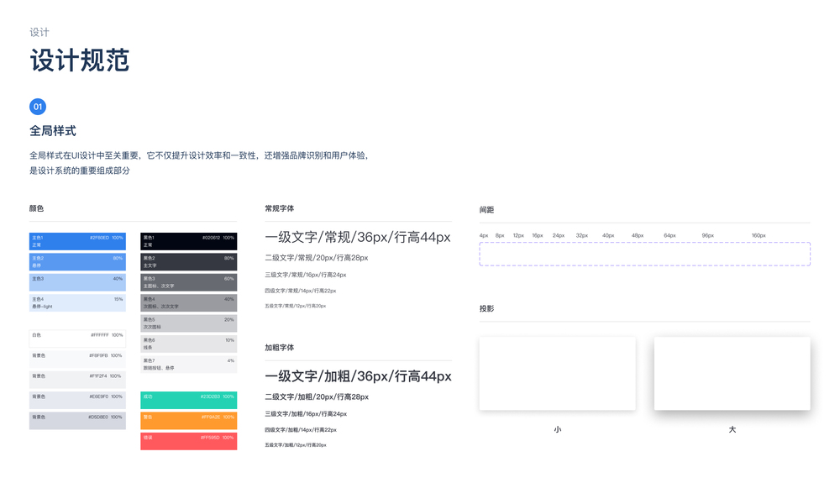840x504 pixels.
Task: Click the 设计 breadcrumb label
Action: [39, 32]
